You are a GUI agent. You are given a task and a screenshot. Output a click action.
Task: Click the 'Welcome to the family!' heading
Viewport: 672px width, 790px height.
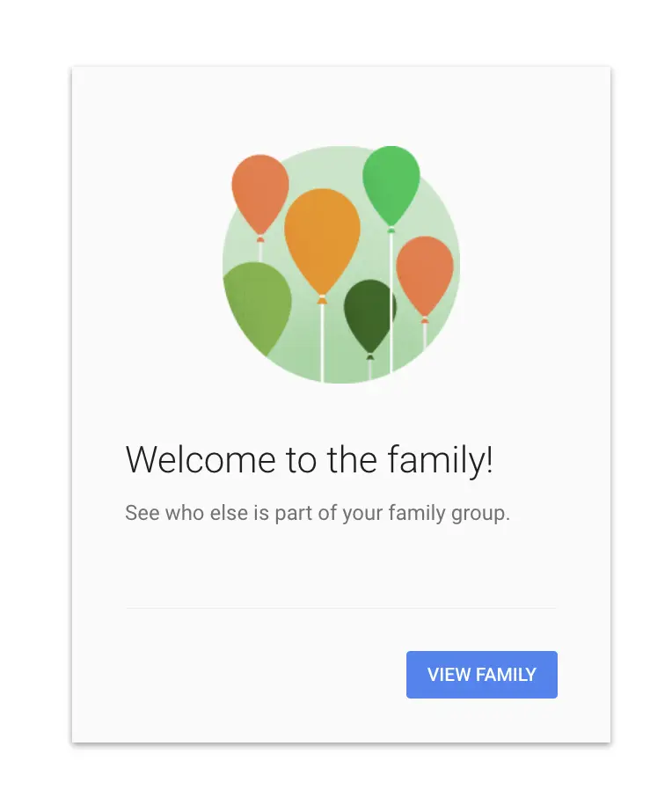(x=309, y=459)
